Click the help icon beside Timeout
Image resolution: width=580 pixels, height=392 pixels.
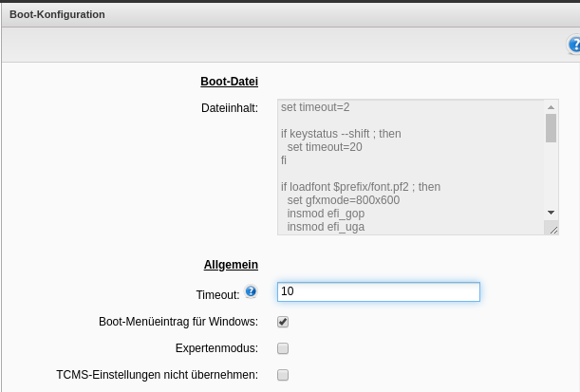(251, 291)
